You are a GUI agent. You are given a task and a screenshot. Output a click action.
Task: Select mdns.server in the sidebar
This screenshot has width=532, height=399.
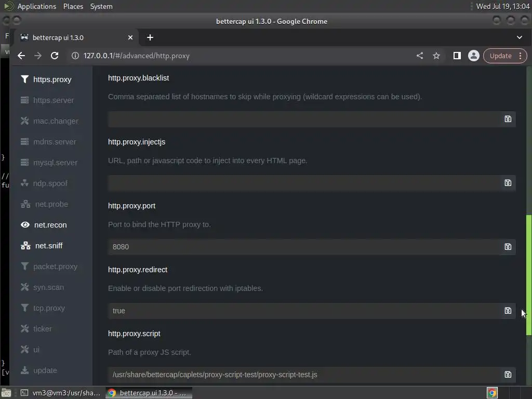tap(55, 141)
